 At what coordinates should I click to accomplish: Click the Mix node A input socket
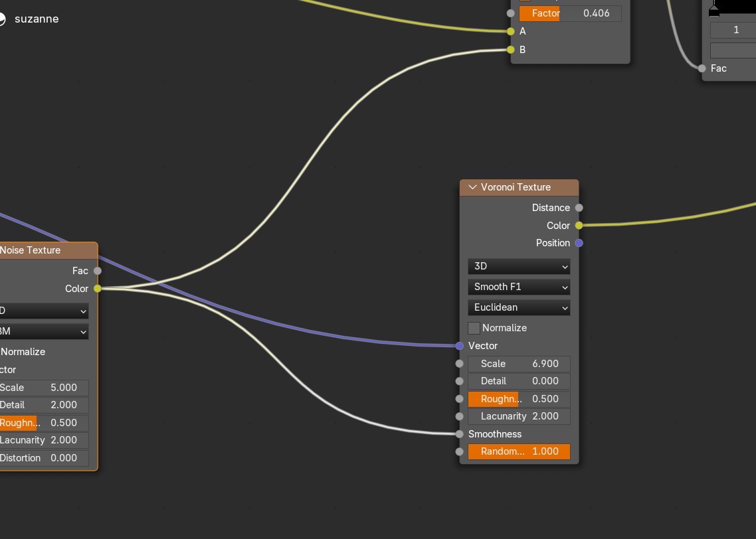pyautogui.click(x=511, y=31)
